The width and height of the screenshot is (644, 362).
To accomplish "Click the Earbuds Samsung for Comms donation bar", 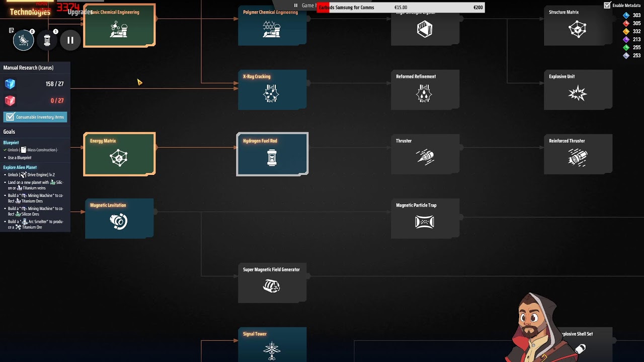I will (400, 8).
